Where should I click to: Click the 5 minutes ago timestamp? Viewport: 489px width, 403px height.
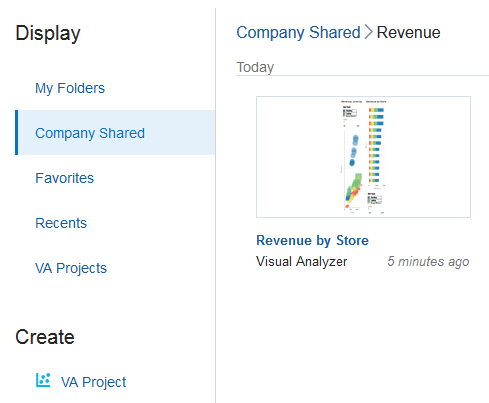click(428, 261)
